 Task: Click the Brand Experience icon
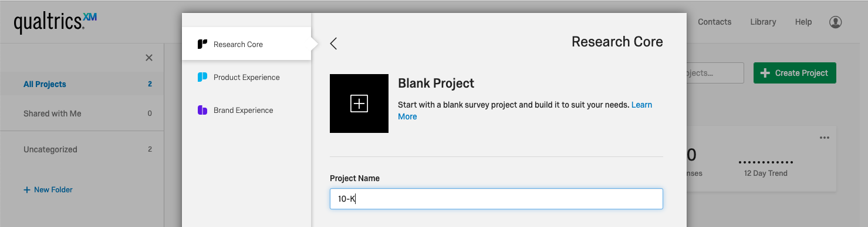[202, 110]
